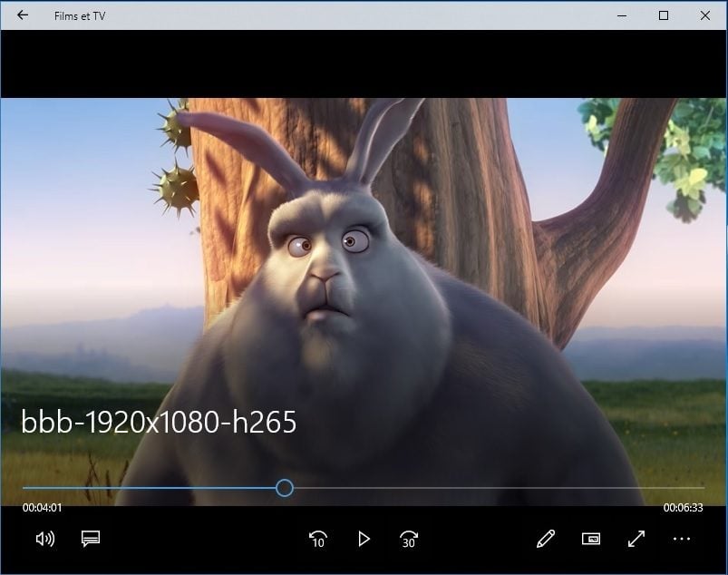Go back using the arrow icon
This screenshot has width=728, height=575.
(x=23, y=15)
